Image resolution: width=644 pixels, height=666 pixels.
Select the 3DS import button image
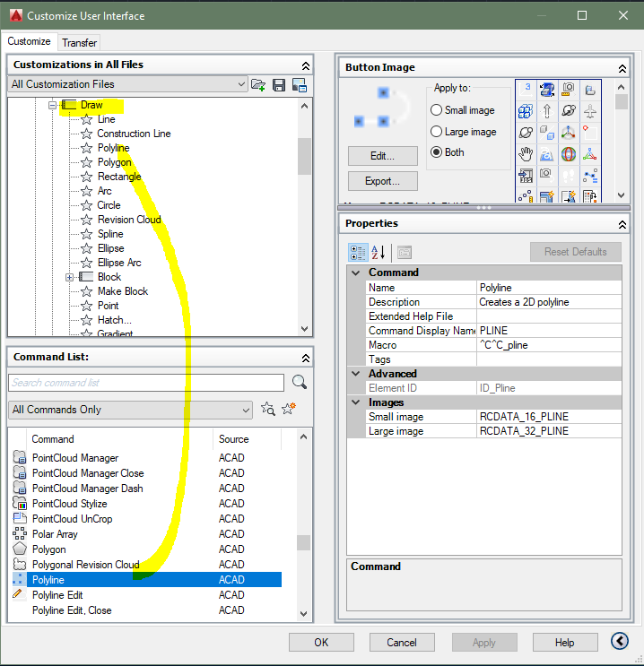pos(526,176)
